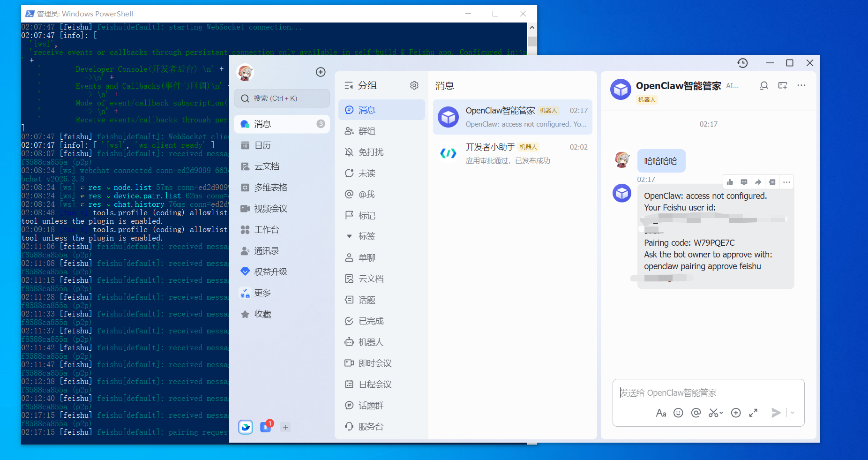Open the app icon with red badge 1

pos(266,427)
